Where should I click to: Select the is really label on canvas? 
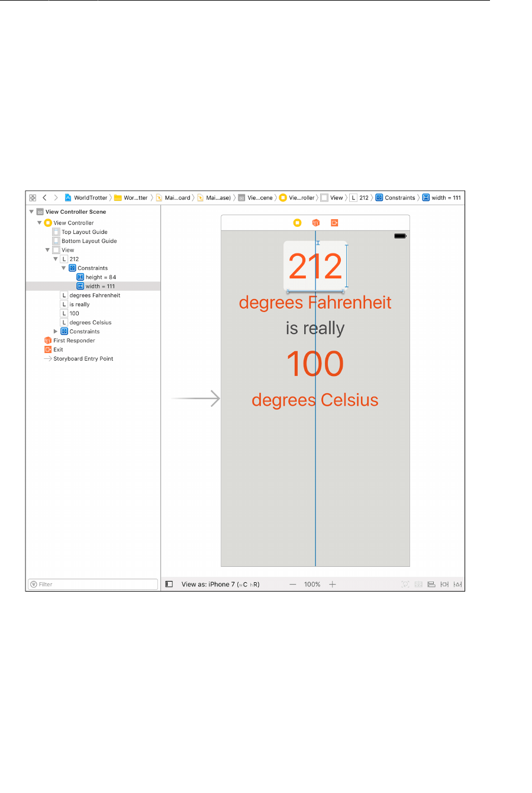coord(315,328)
